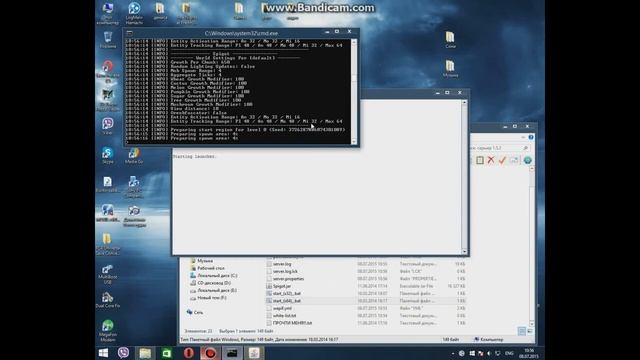Click scroll-down arrow of Explorer file list
The height and width of the screenshot is (360, 640).
[x=531, y=324]
